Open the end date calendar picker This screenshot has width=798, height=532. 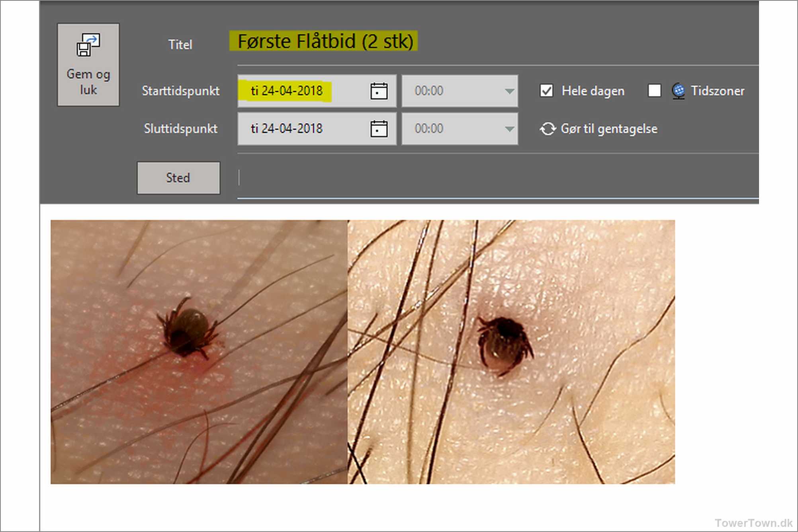coord(379,129)
